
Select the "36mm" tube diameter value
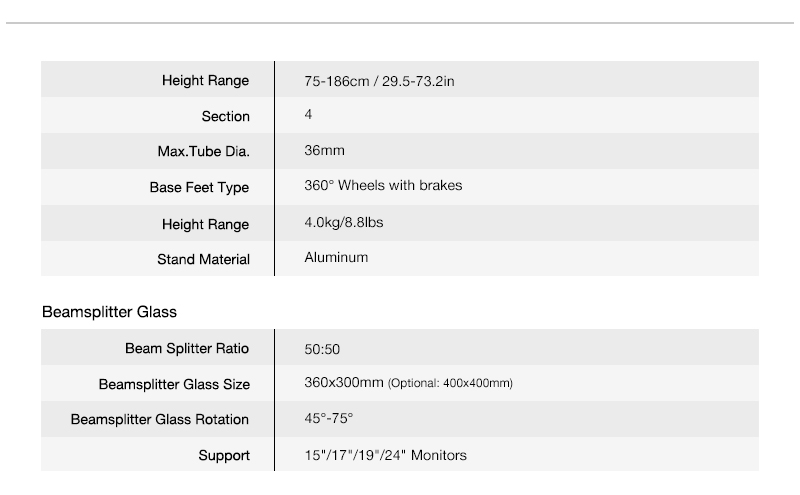[324, 151]
